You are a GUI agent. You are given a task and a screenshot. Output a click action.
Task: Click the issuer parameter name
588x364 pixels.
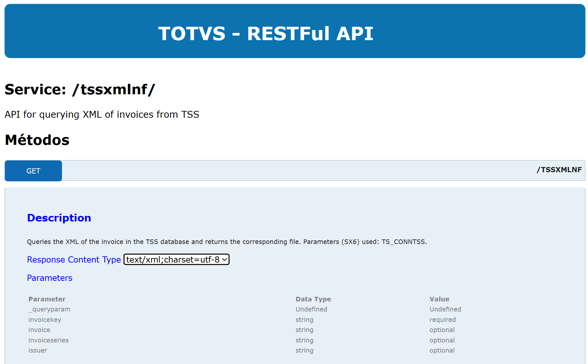click(38, 350)
